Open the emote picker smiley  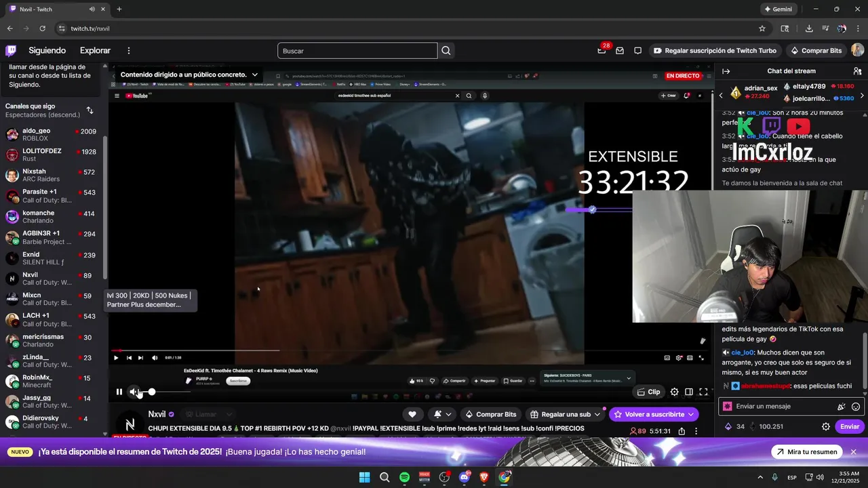point(856,407)
